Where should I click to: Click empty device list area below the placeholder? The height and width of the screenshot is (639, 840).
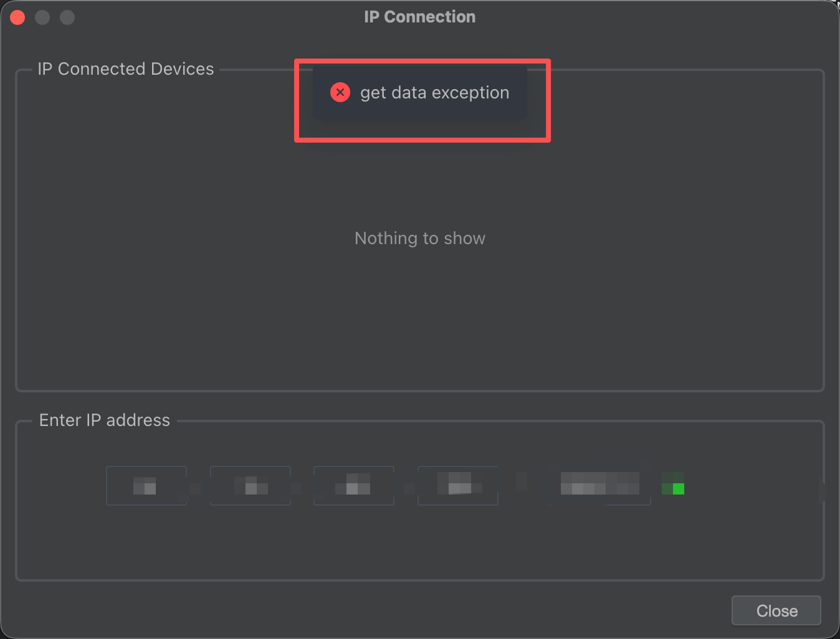tap(419, 324)
